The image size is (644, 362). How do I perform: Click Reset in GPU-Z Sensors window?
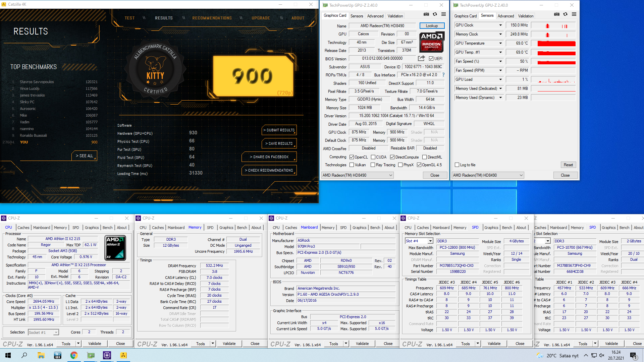tap(568, 165)
